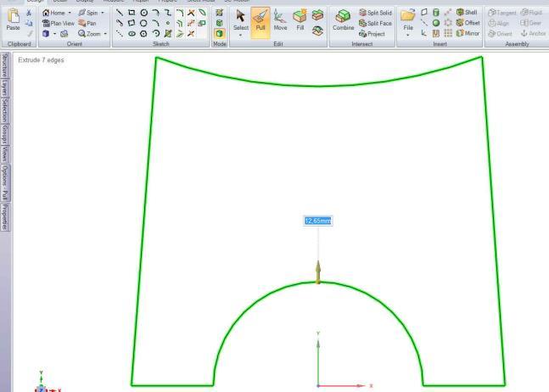Toggle the Pan navigation tool
This screenshot has height=392, width=549.
pyautogui.click(x=87, y=23)
